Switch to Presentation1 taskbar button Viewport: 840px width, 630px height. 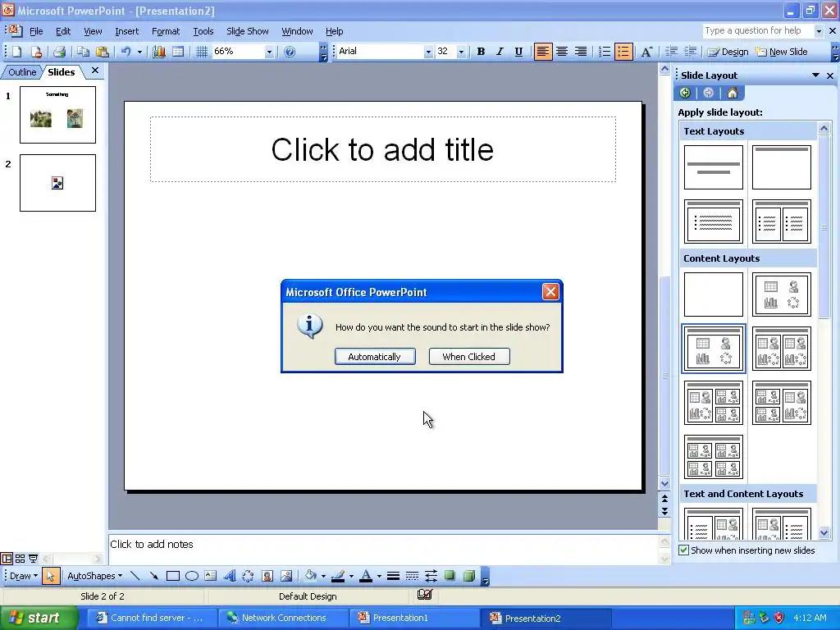click(x=414, y=618)
